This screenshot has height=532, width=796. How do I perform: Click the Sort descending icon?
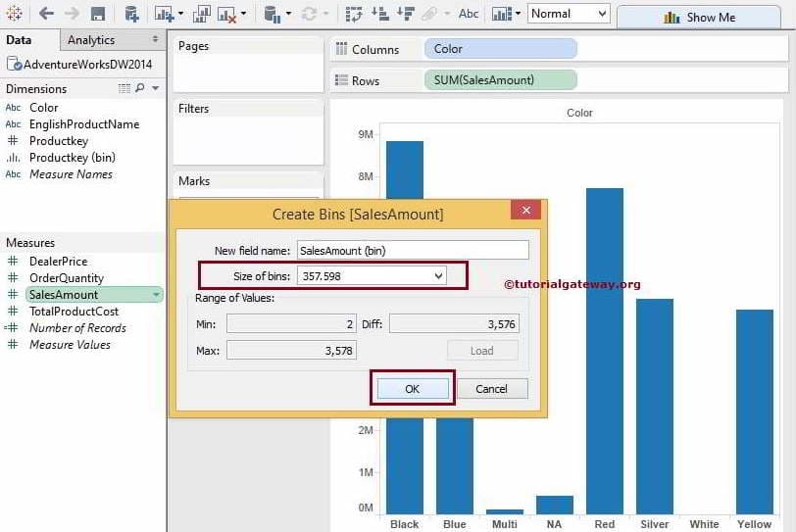[x=406, y=14]
